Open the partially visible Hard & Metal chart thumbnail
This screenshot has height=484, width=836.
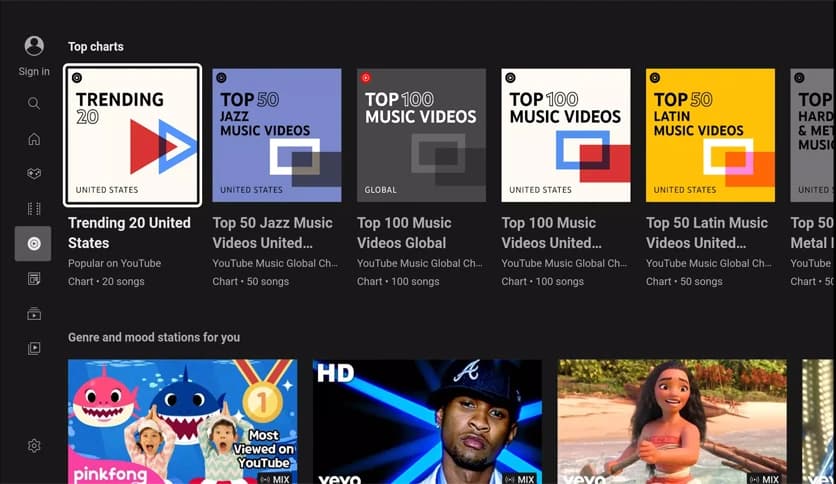[x=813, y=135]
